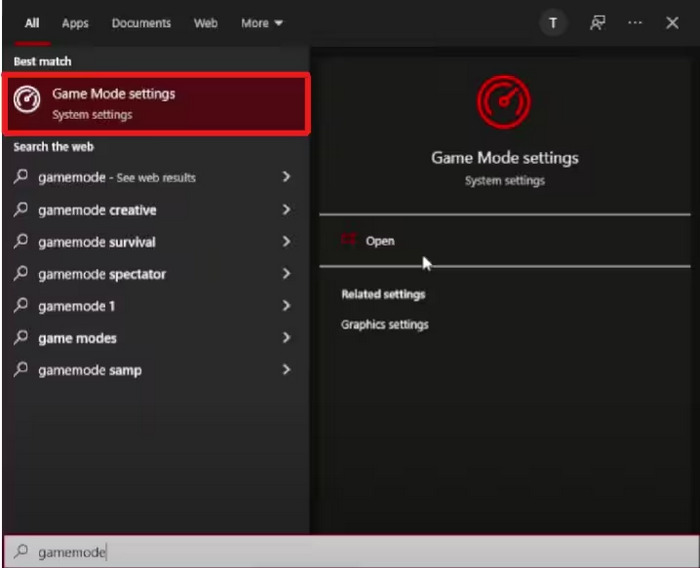Viewport: 700px width, 568px height.
Task: Click search icon next to gamemode 1
Action: [21, 305]
